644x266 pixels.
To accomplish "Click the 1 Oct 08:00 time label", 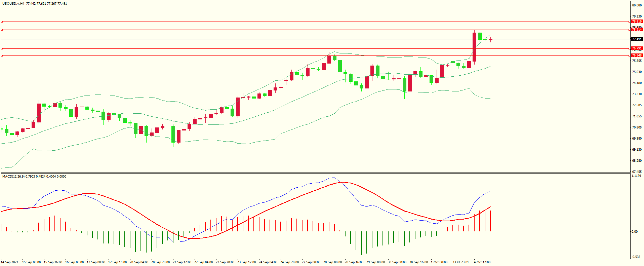I will [439, 262].
